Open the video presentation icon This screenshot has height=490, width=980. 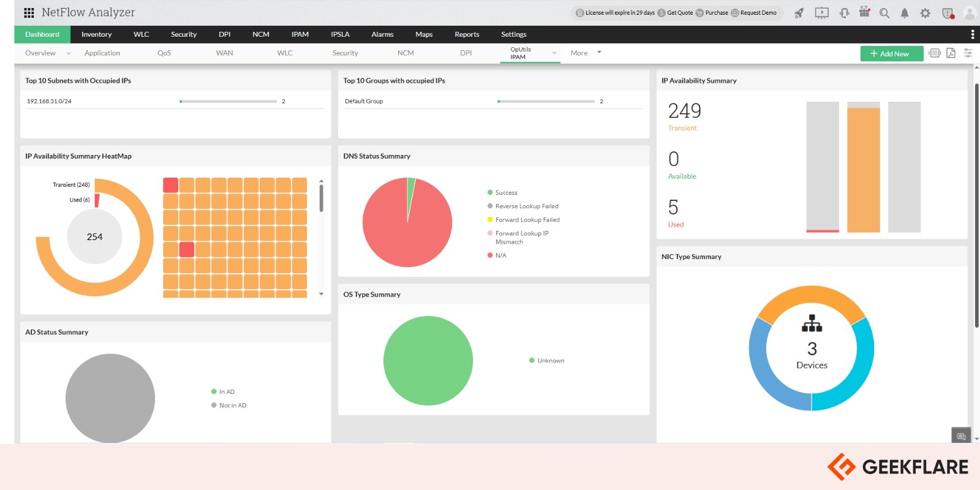point(821,13)
